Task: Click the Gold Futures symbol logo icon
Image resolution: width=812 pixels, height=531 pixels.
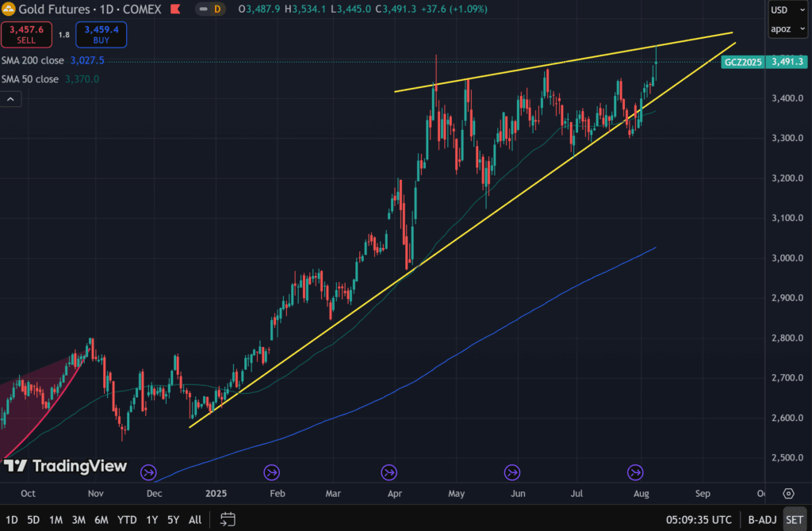Action: 10,9
